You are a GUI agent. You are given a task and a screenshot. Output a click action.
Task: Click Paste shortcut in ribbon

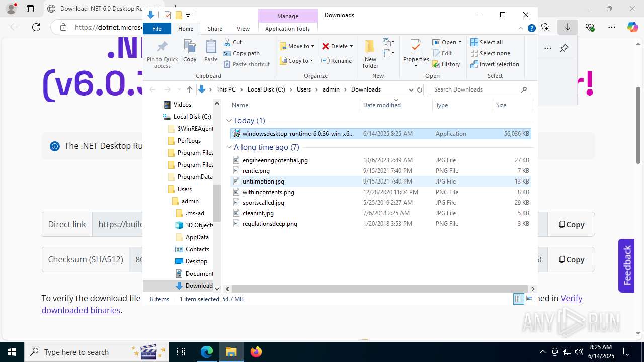pyautogui.click(x=247, y=64)
